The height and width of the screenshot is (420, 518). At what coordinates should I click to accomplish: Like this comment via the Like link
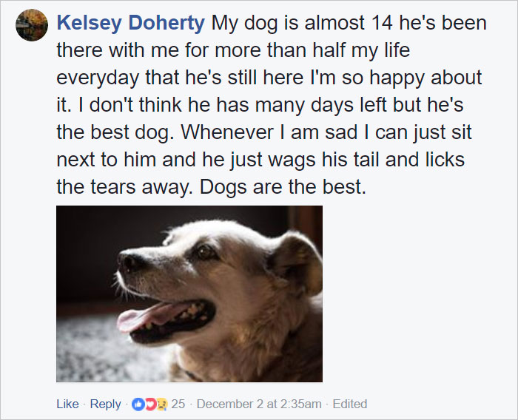[67, 404]
